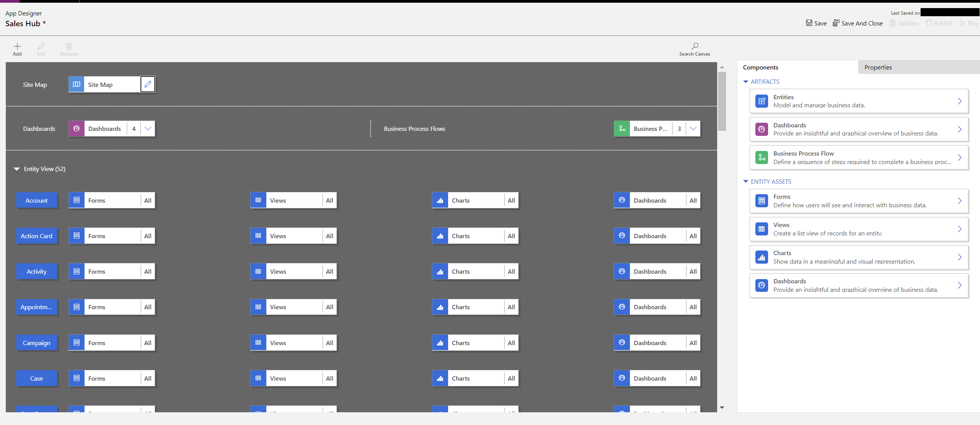Screen dimensions: 980x425
Task: Click the Site Map edit pencil icon
Action: click(x=147, y=84)
